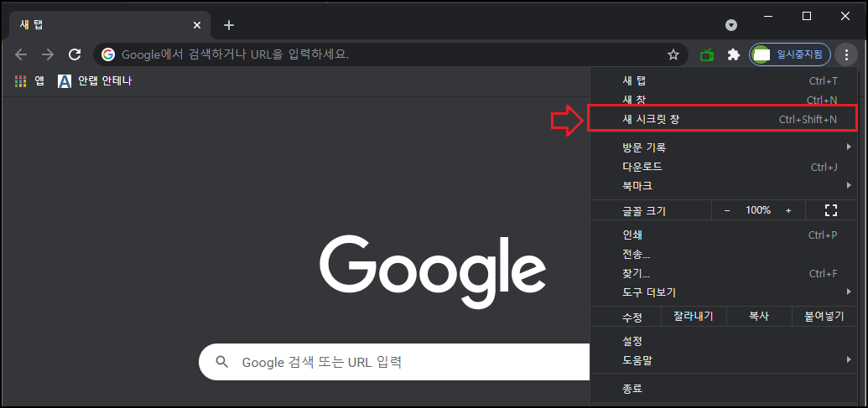Decrease zoom with the minus button
This screenshot has height=408, width=868.
pyautogui.click(x=727, y=210)
